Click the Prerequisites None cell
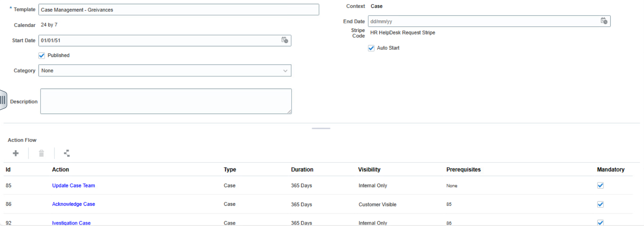 click(x=452, y=186)
